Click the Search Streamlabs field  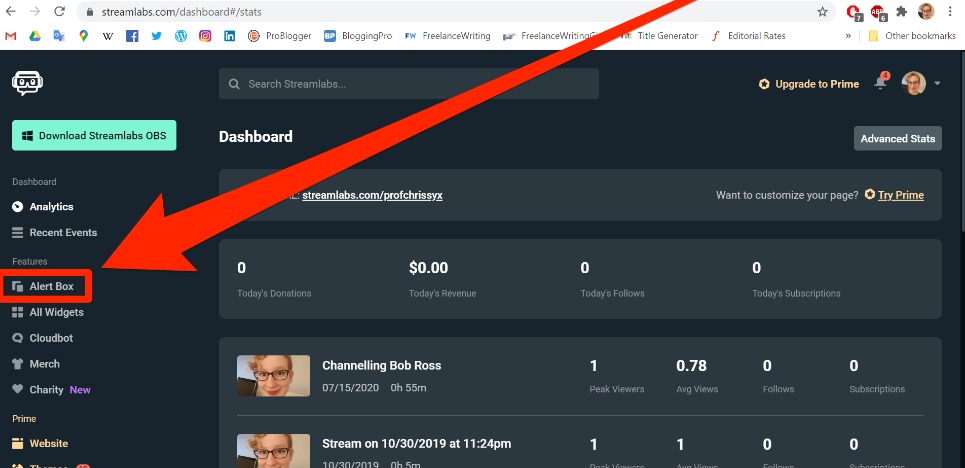(409, 84)
